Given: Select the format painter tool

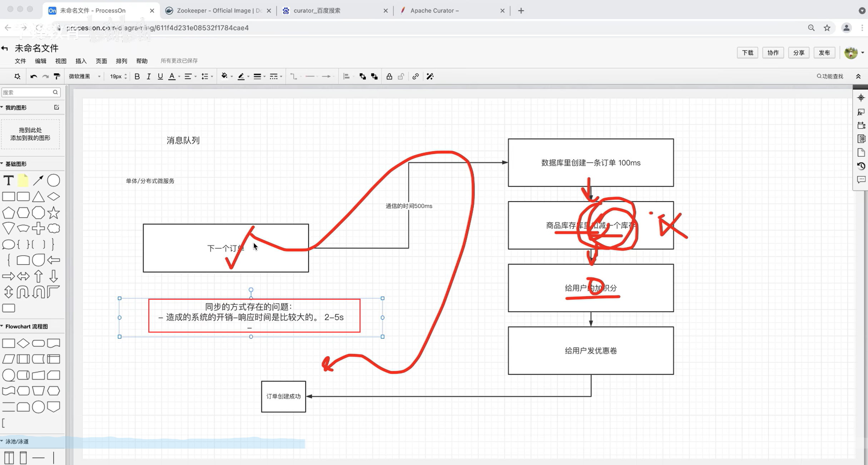Looking at the screenshot, I should click(x=57, y=76).
